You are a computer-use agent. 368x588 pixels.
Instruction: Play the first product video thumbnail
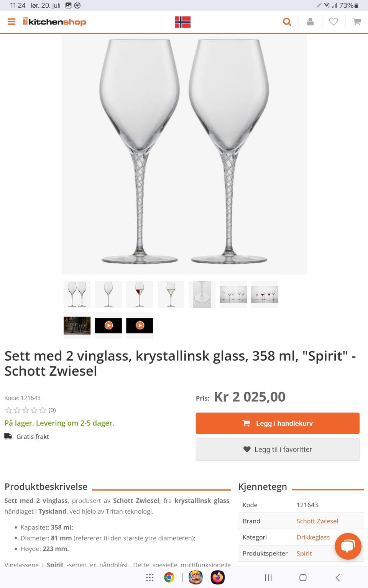click(108, 325)
